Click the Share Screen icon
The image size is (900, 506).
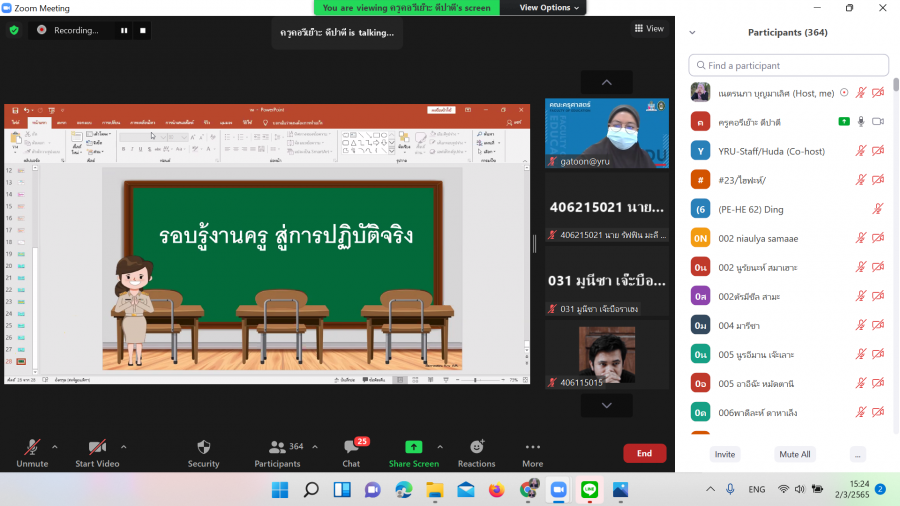[x=413, y=447]
